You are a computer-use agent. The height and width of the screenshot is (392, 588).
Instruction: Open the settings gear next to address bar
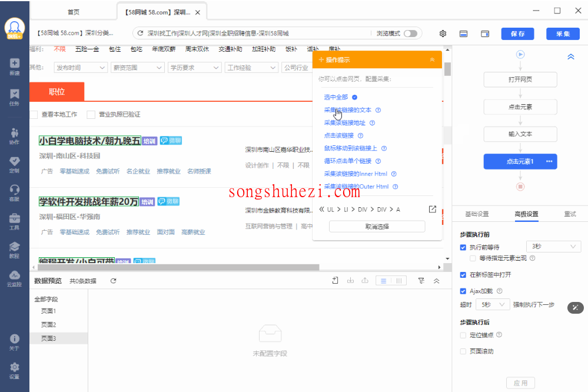(443, 34)
